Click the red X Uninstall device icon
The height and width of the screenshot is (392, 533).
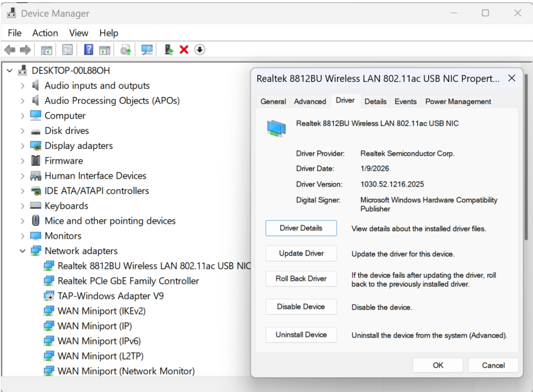tap(184, 50)
